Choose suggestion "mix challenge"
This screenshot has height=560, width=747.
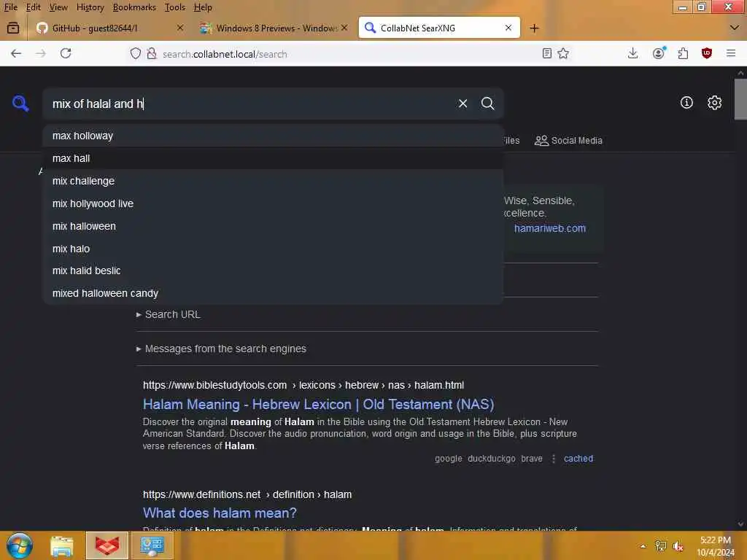click(273, 181)
